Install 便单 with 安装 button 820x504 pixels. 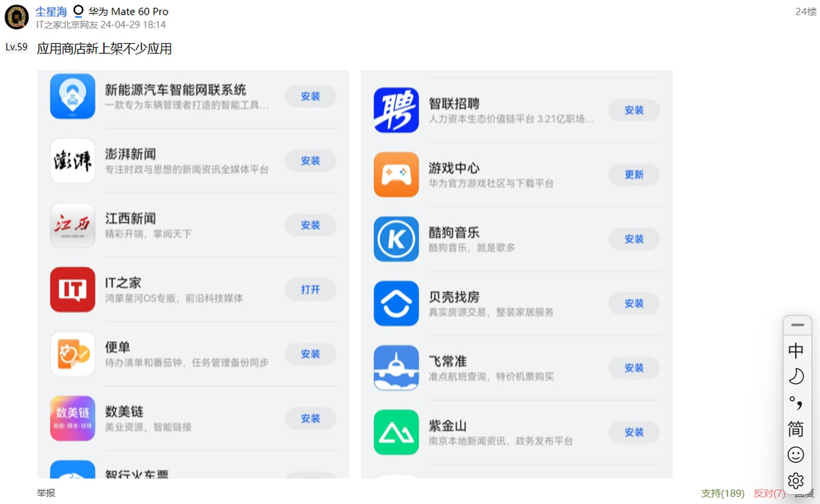(311, 354)
